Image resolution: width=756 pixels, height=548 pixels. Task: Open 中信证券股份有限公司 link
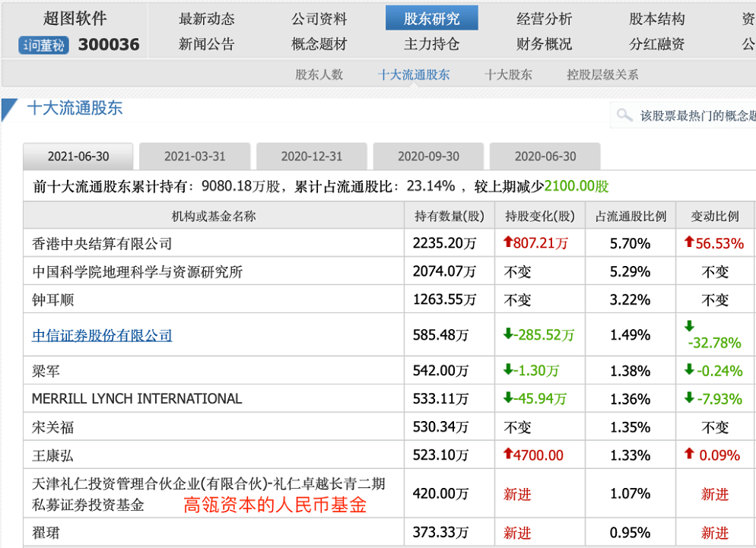[102, 335]
